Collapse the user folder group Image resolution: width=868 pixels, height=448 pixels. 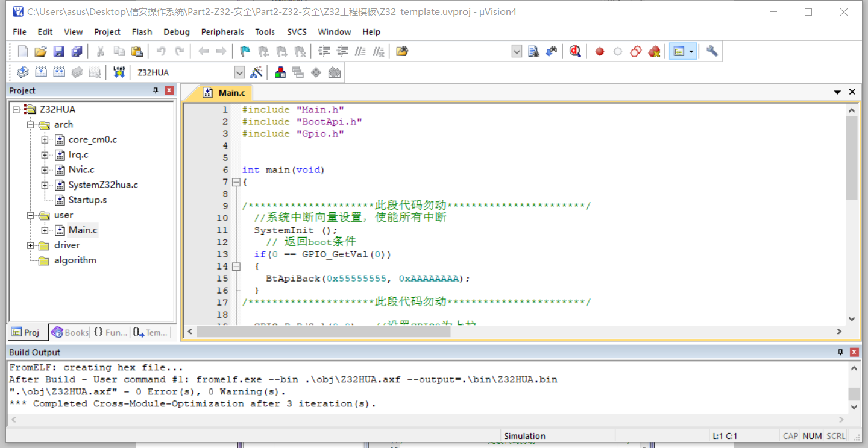coord(30,215)
